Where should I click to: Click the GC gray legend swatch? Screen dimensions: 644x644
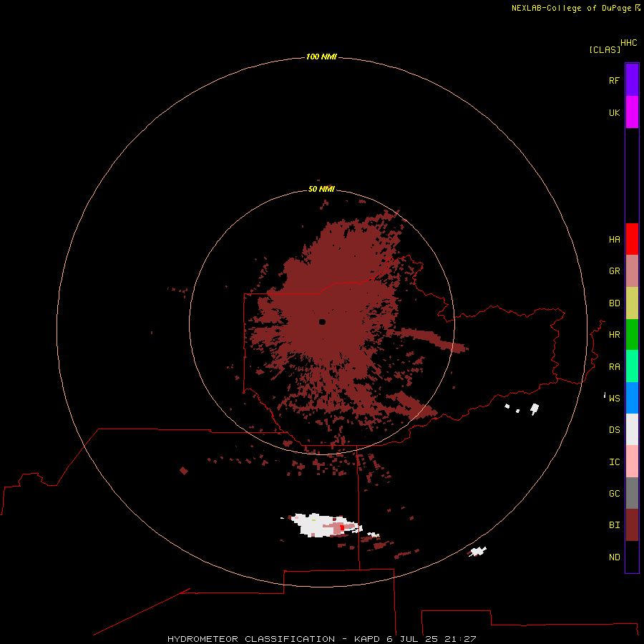point(632,493)
